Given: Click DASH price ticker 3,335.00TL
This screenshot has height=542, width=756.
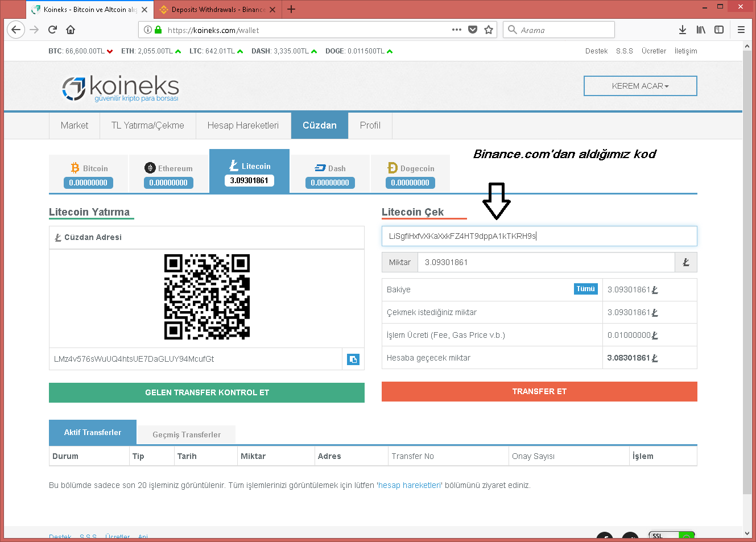Looking at the screenshot, I should [x=284, y=51].
